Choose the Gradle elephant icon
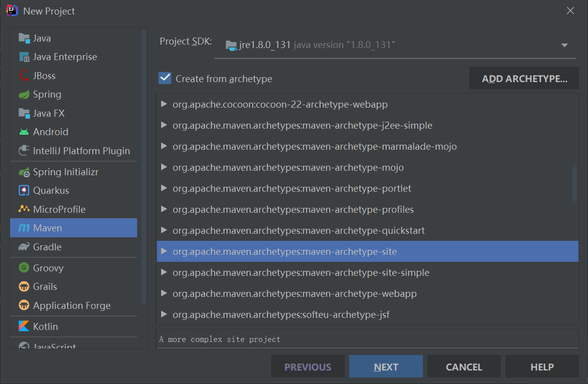Screen dimensions: 588x384 click(x=24, y=247)
